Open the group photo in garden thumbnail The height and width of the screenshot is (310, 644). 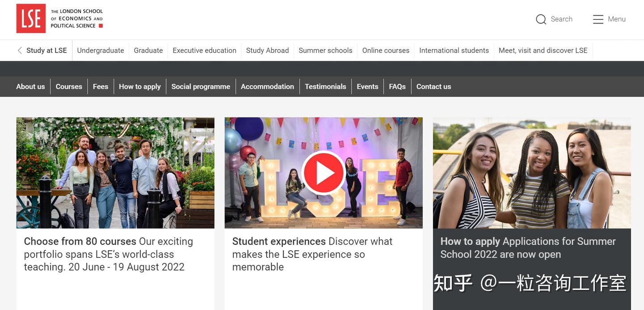pyautogui.click(x=115, y=173)
